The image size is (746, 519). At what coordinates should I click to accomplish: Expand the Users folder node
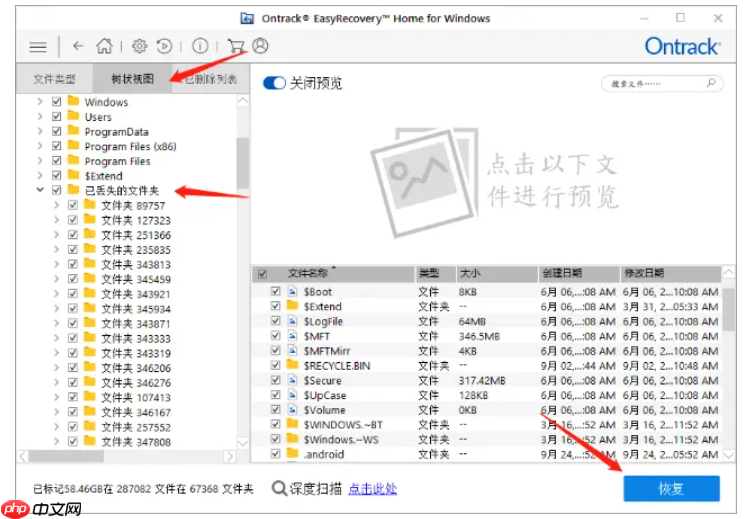pyautogui.click(x=40, y=116)
